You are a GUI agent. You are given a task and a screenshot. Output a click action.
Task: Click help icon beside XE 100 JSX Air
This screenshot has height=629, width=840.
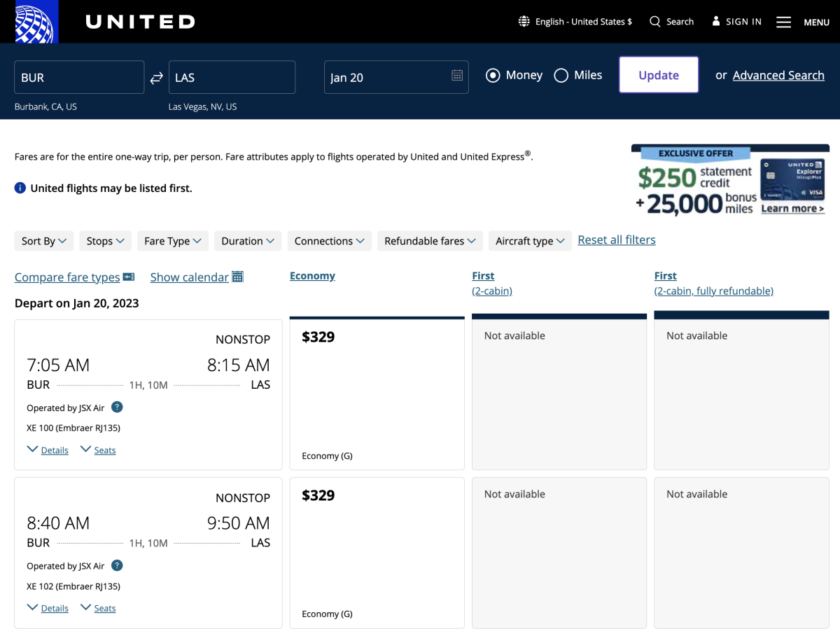coord(117,407)
